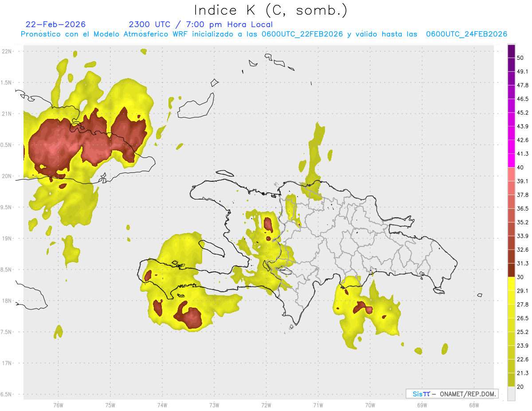Viewport: 532px width, 411px height.
Task: Click the '40' colorbar value
Action: tap(520, 167)
